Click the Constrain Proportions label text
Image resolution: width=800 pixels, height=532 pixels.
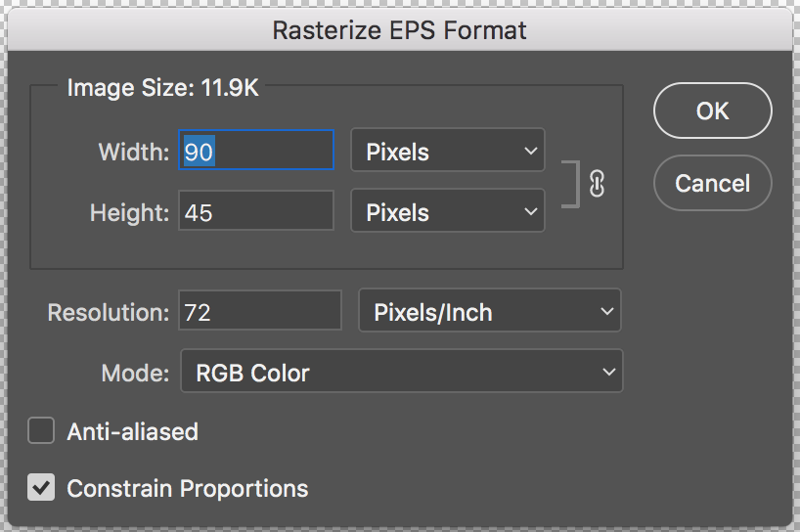[188, 489]
